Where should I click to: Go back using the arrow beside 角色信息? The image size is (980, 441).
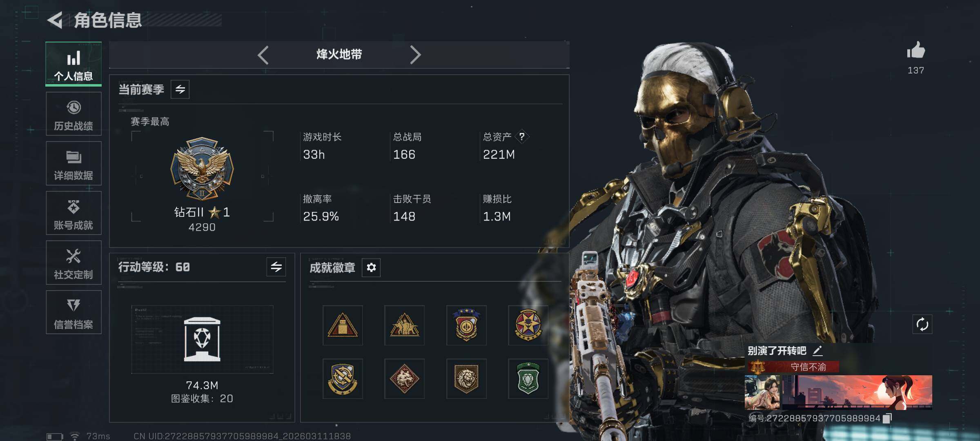pos(55,20)
